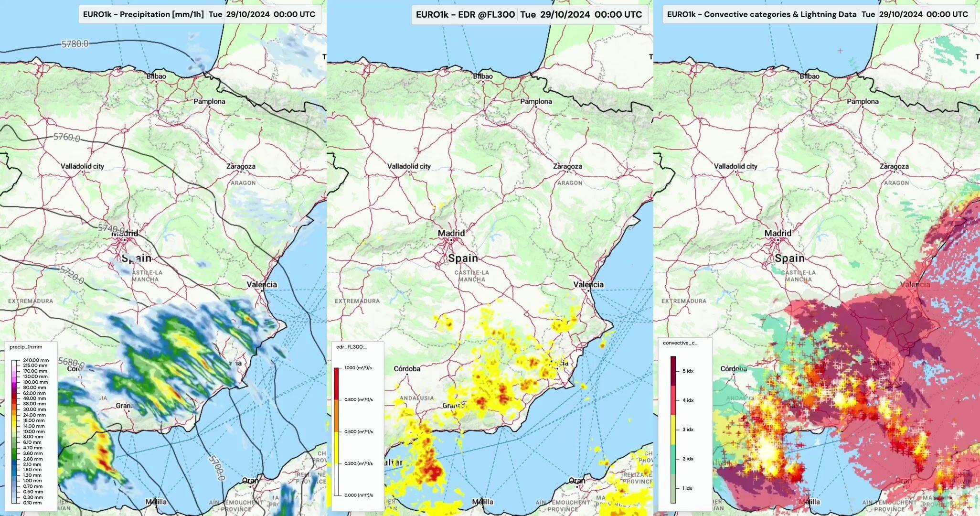Pick the 3 idx yellow legend swatch
Screen dimensions: 980x516
(673, 430)
